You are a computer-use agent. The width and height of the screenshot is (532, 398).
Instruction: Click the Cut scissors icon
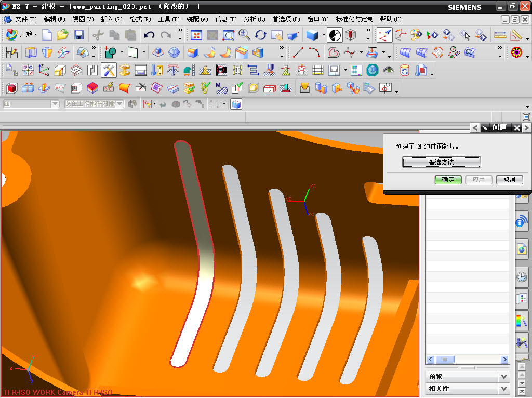pos(98,35)
